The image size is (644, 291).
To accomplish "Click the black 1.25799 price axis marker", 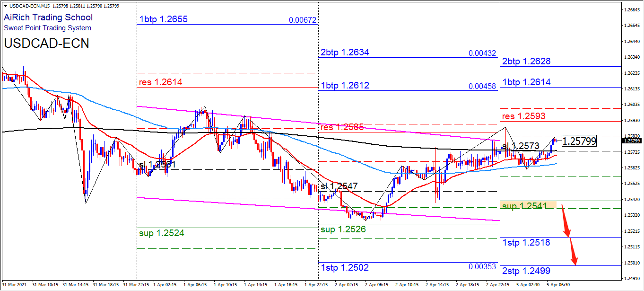I will 633,141.
